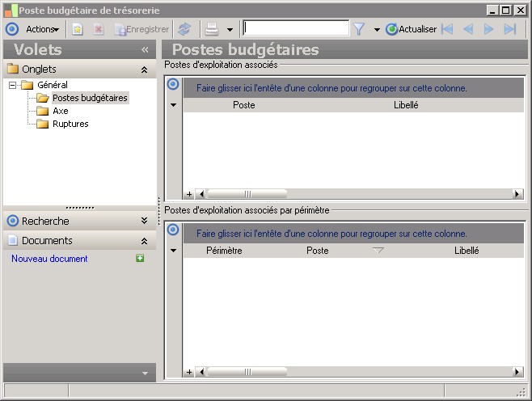
Task: Click the upper grid scroll right arrow
Action: pos(517,194)
